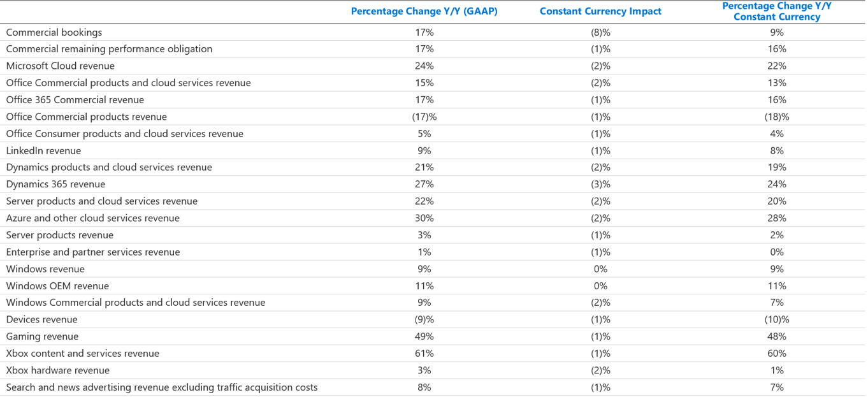Click the 48% constant currency Gaming value

click(x=777, y=336)
